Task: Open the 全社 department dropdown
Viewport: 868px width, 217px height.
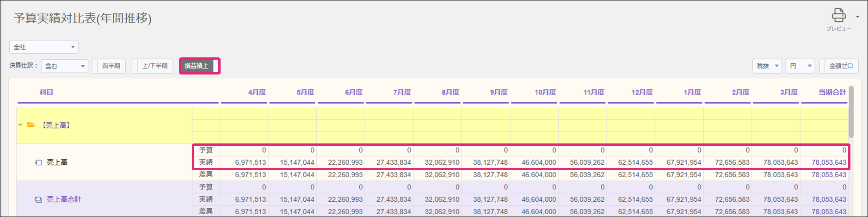Action: tap(44, 47)
